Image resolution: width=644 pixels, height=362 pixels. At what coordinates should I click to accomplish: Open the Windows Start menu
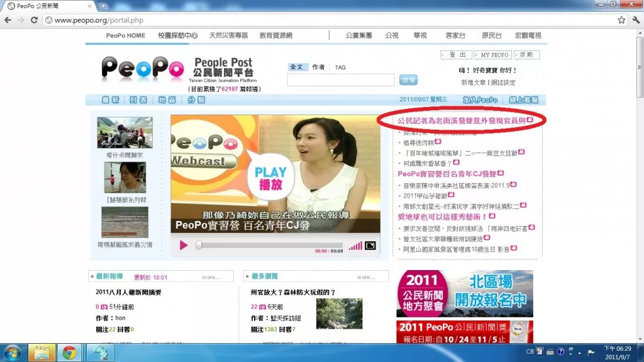(x=13, y=353)
